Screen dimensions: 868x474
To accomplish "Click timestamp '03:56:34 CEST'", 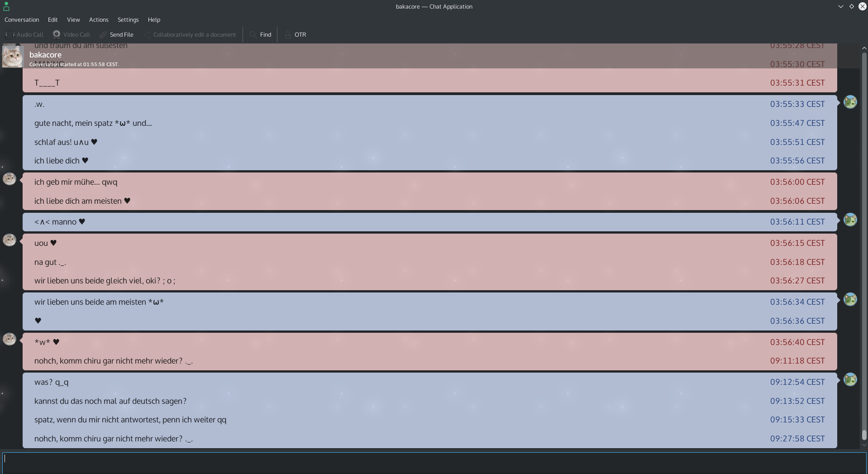I will pos(797,302).
